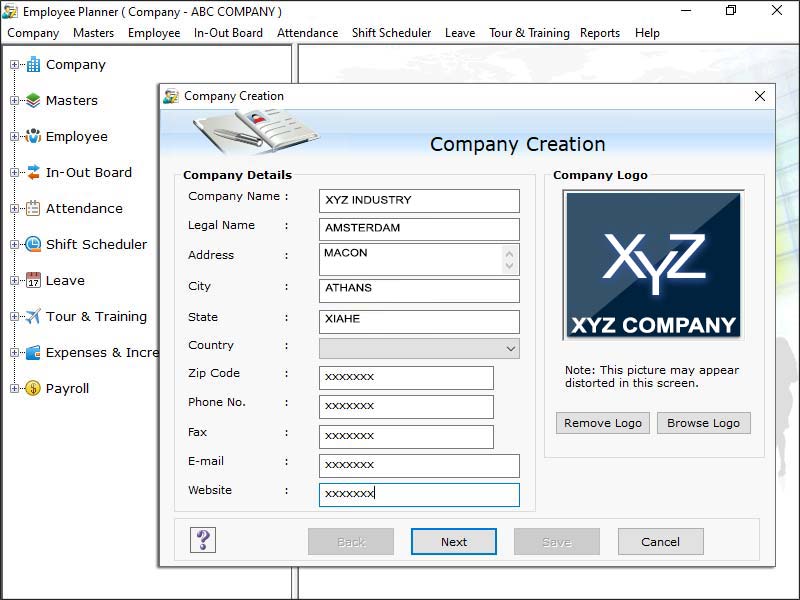This screenshot has width=800, height=600.
Task: Click the Next button
Action: [x=453, y=541]
